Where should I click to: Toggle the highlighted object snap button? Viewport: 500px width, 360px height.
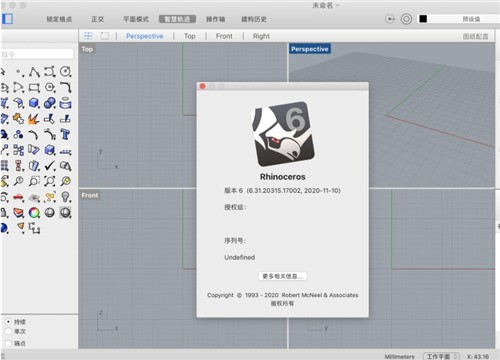point(177,19)
